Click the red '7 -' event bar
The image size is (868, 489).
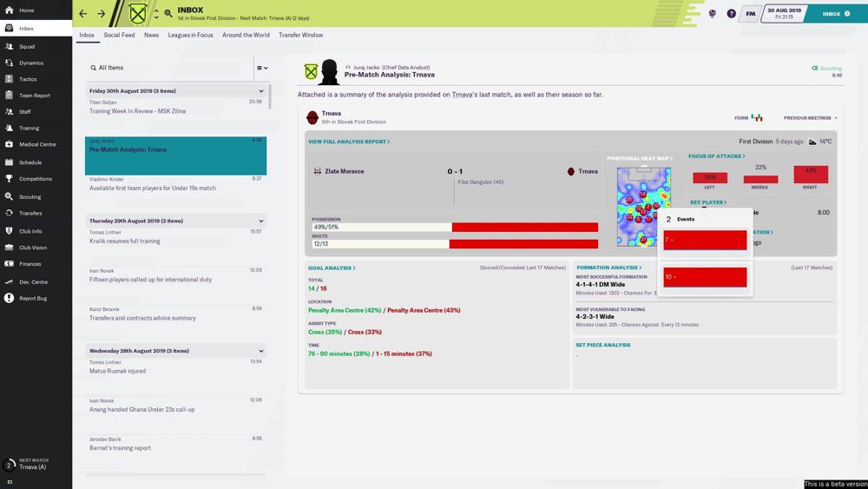705,240
